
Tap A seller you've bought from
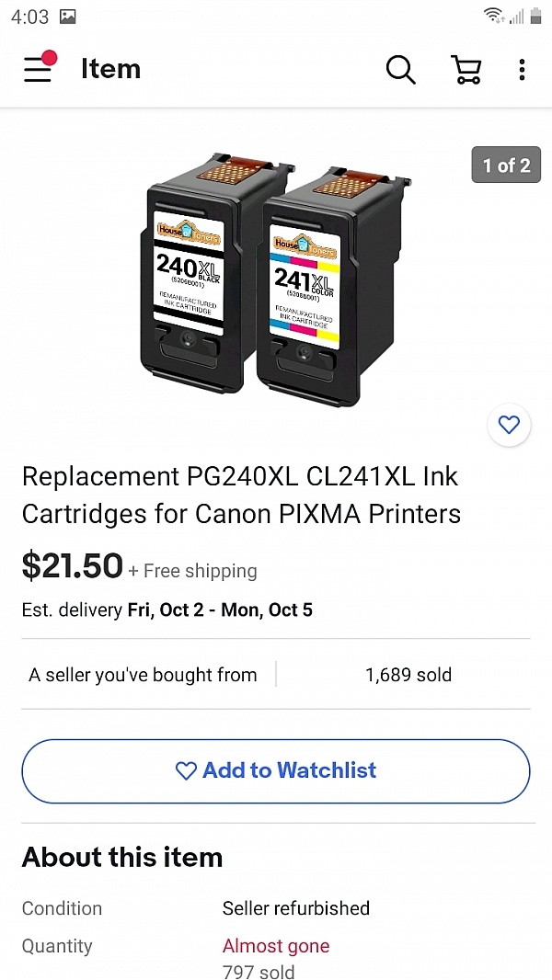[x=143, y=675]
